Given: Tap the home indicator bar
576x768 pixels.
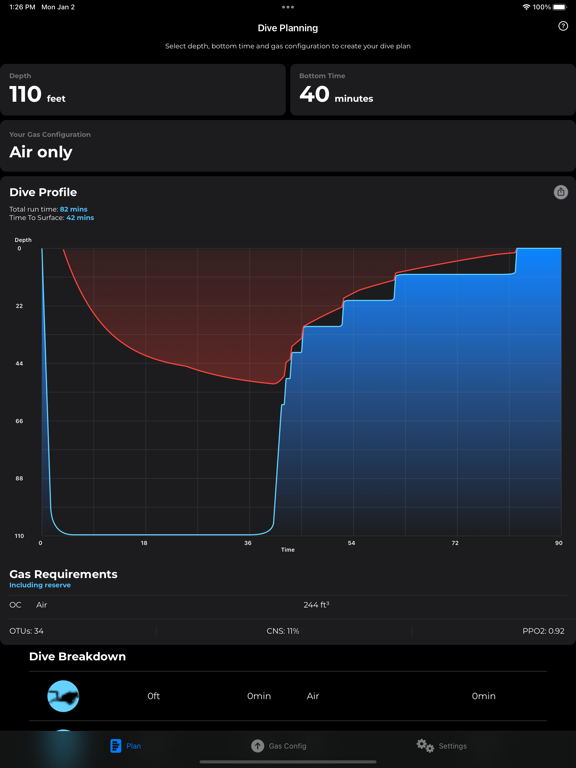Looking at the screenshot, I should click(x=288, y=762).
